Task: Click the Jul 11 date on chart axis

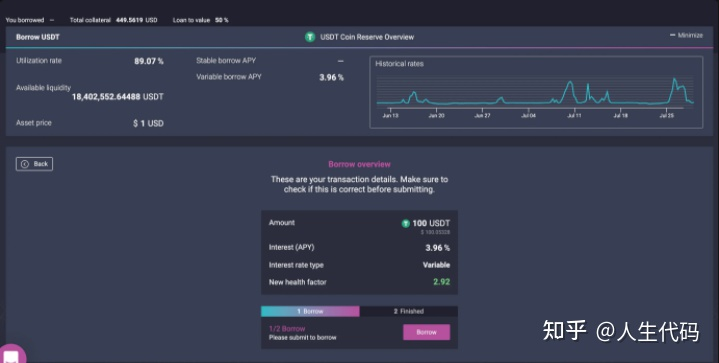Action: click(574, 116)
